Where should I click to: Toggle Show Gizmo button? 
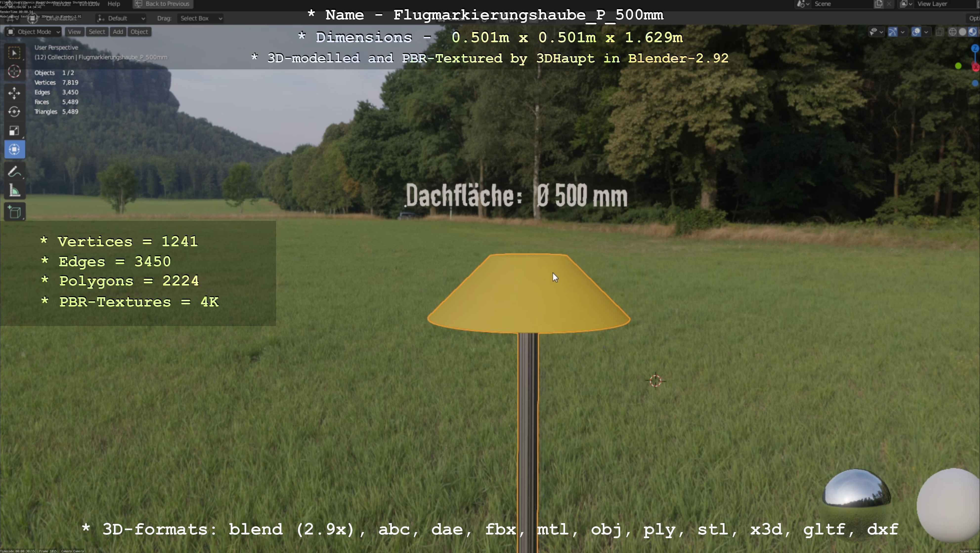(x=893, y=32)
